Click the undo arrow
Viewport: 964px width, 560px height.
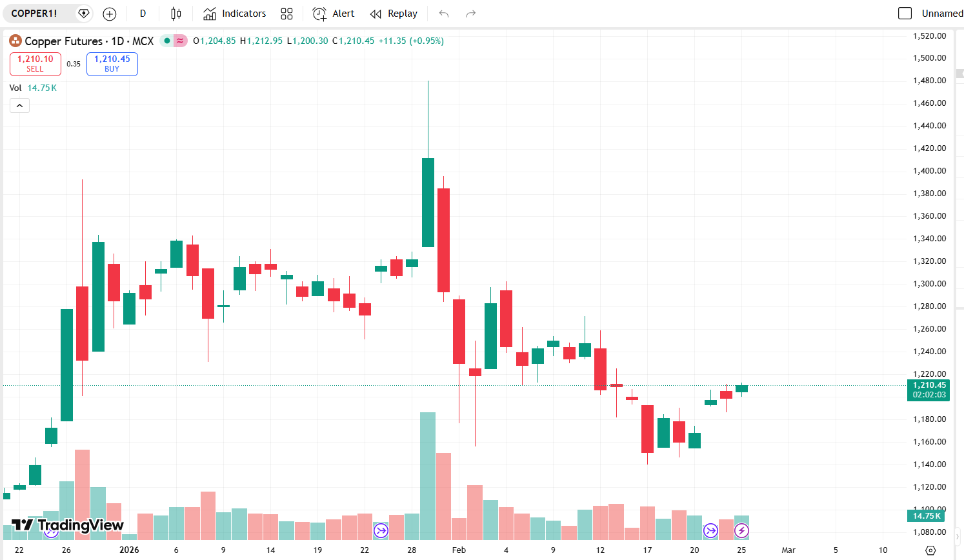tap(443, 14)
